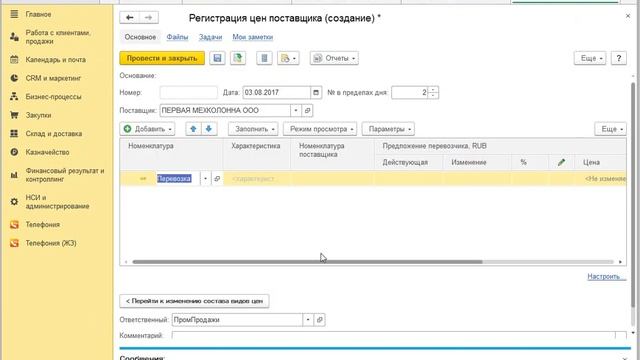Click Перейти к изменению состава видов цен
The image size is (640, 360).
point(194,301)
